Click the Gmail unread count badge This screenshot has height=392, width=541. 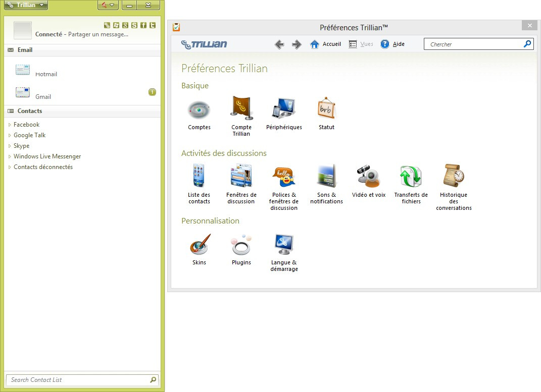click(152, 92)
